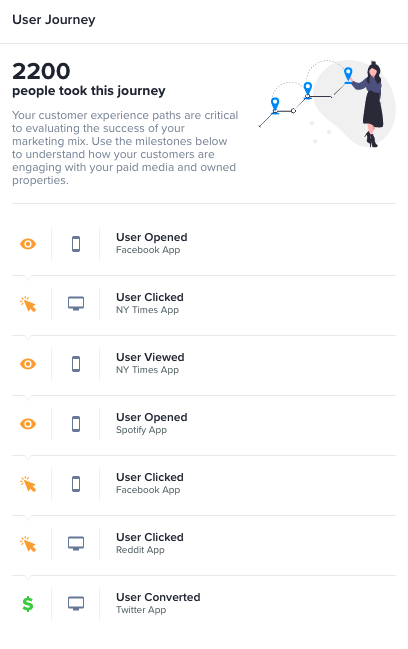Click phone icon in User Clicked Facebook row
Image resolution: width=408 pixels, height=649 pixels.
76,484
